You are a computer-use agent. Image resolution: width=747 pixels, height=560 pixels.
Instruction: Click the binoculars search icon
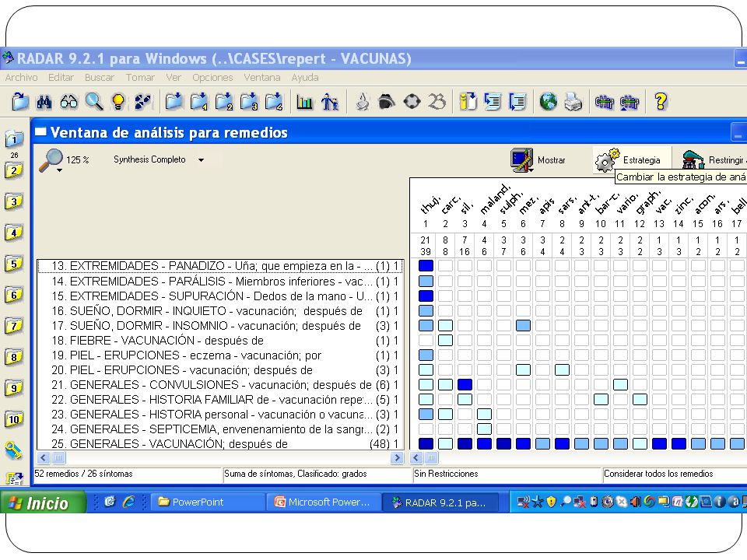pyautogui.click(x=44, y=102)
